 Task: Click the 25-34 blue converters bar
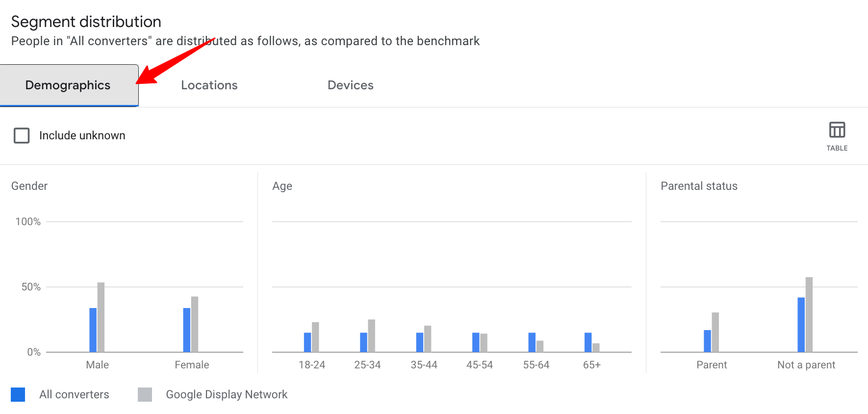tap(363, 342)
